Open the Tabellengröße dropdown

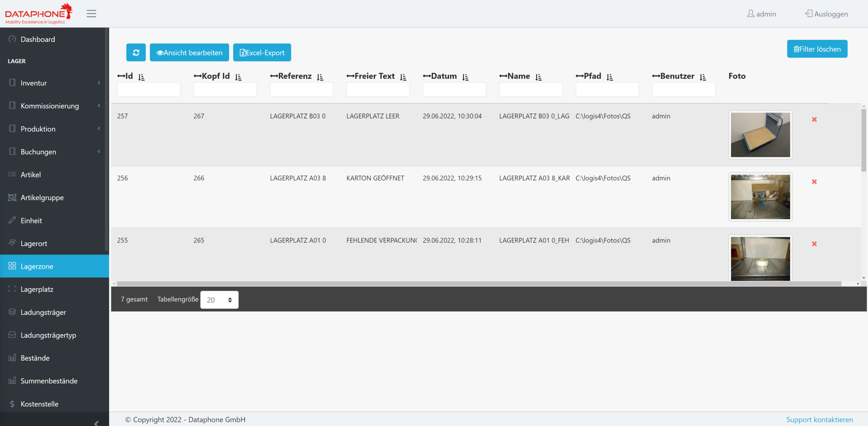click(x=219, y=300)
